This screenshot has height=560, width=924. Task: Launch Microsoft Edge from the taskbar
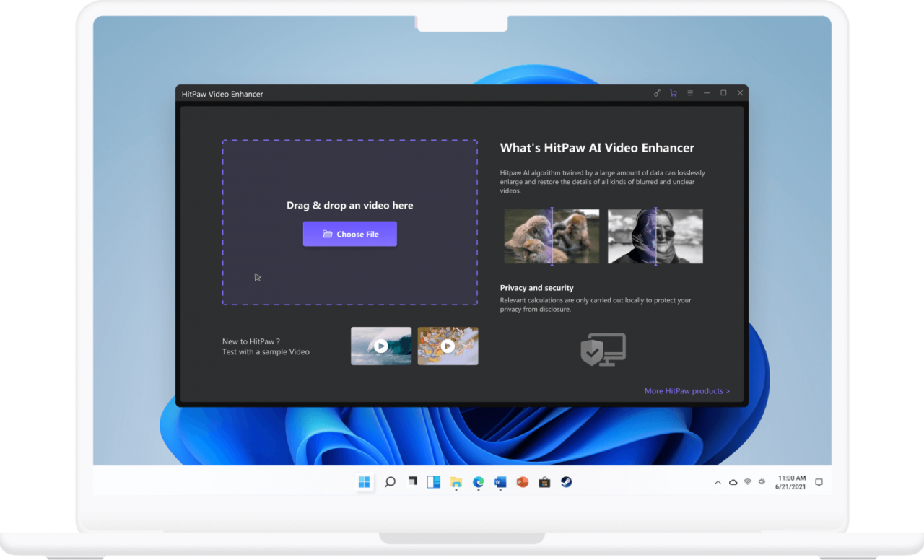point(478,482)
